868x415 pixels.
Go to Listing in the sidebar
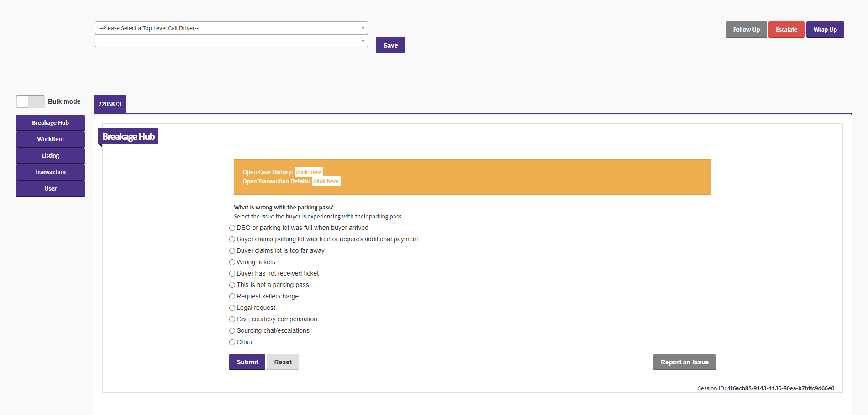[50, 156]
